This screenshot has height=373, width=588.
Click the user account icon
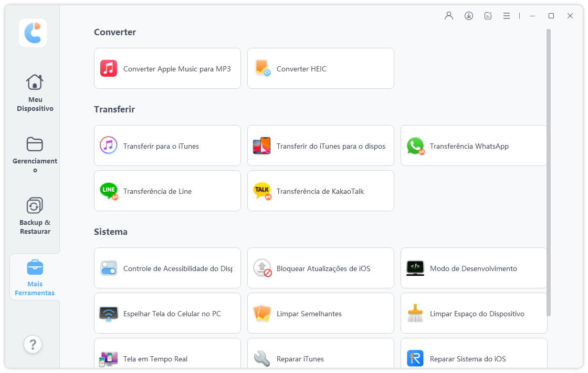pyautogui.click(x=449, y=16)
